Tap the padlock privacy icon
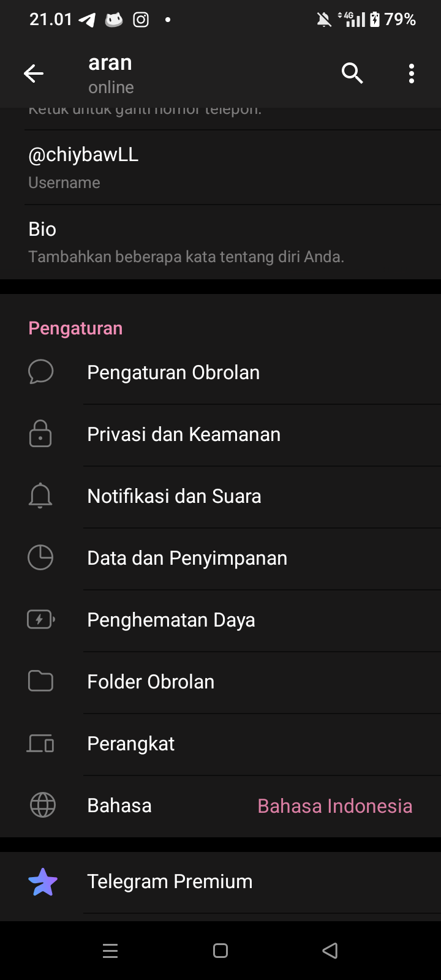441x980 pixels. tap(40, 434)
